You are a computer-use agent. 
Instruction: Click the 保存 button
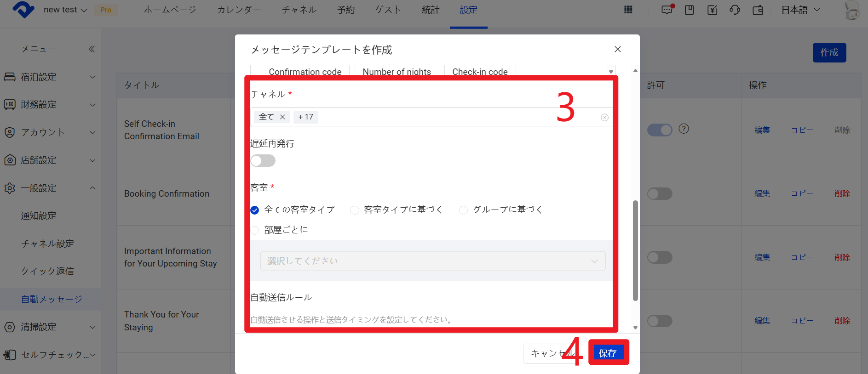pyautogui.click(x=608, y=353)
